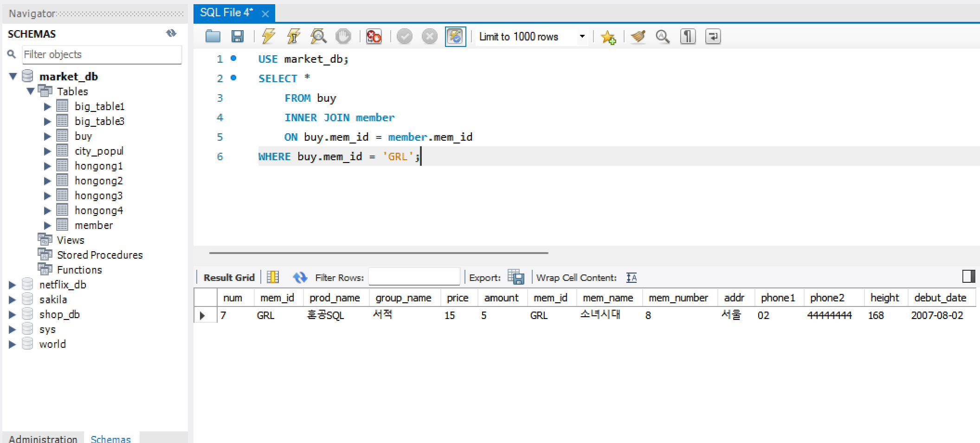Image resolution: width=980 pixels, height=443 pixels.
Task: Expand the buy table node
Action: 47,136
